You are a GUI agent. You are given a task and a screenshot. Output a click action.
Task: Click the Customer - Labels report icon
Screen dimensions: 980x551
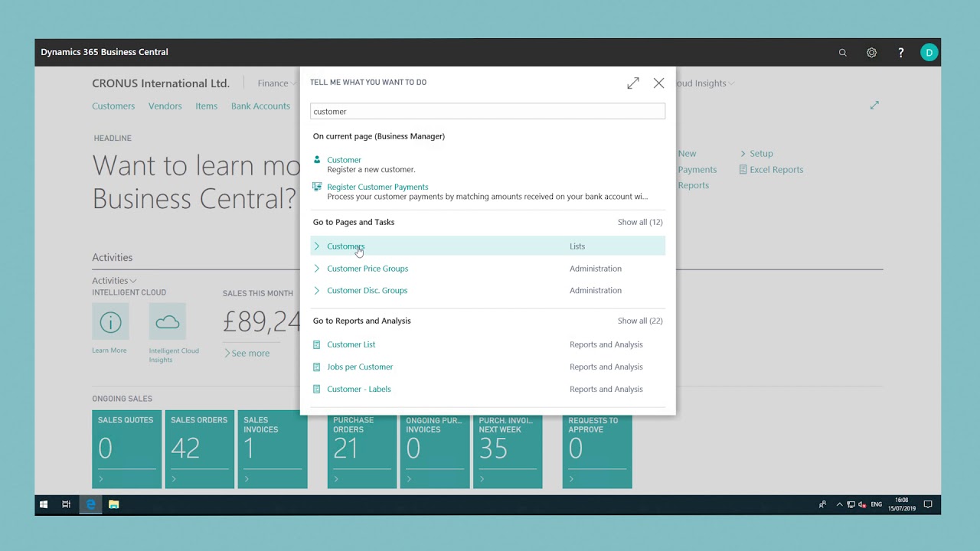point(317,389)
